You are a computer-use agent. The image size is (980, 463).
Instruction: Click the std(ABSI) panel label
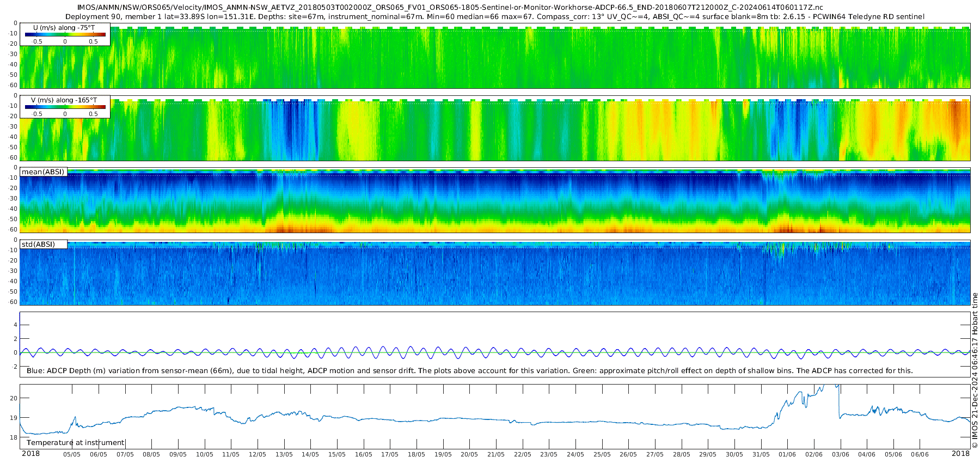click(x=38, y=244)
